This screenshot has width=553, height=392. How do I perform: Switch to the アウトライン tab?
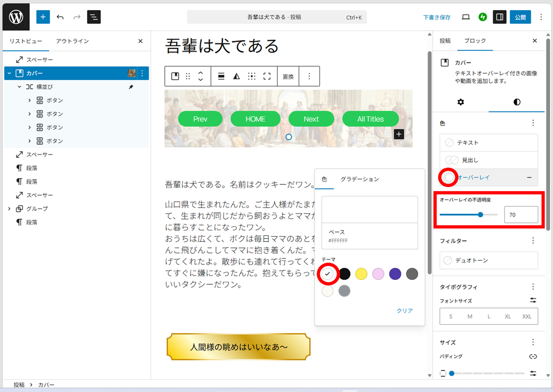click(x=72, y=41)
